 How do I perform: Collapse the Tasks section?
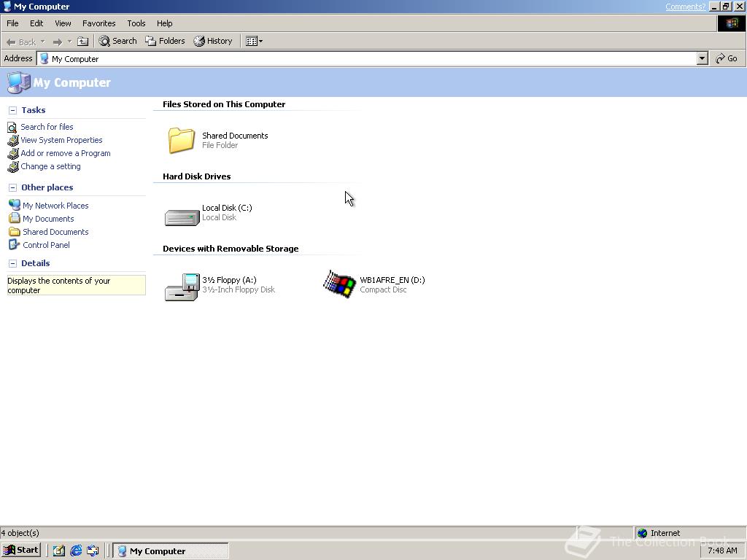coord(13,111)
